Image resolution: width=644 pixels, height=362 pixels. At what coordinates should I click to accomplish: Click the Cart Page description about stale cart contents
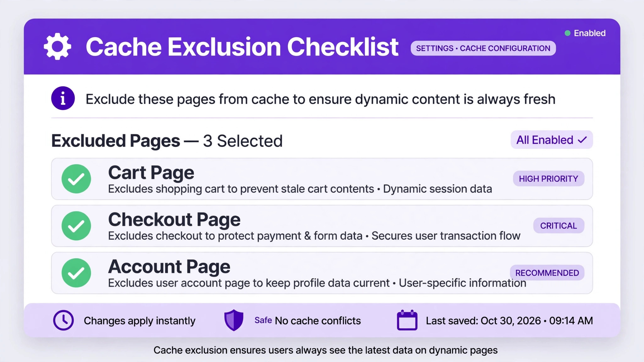(300, 189)
